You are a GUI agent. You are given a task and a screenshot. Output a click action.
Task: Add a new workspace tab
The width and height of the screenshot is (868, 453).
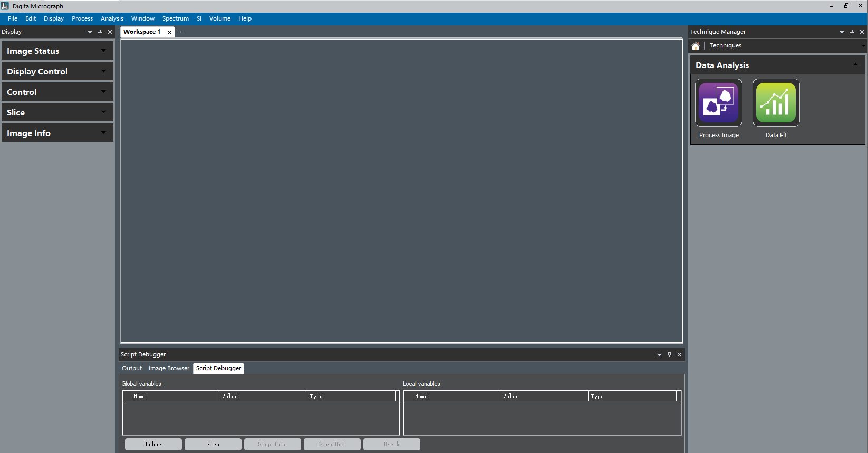coord(181,32)
